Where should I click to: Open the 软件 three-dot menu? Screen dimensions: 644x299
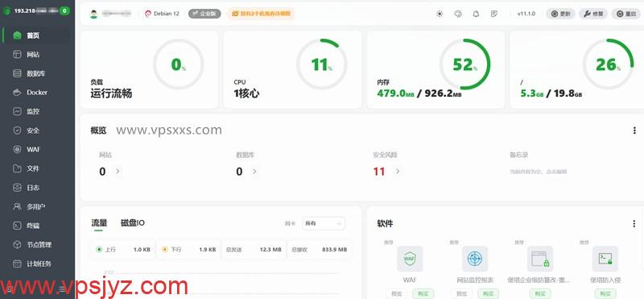click(634, 223)
